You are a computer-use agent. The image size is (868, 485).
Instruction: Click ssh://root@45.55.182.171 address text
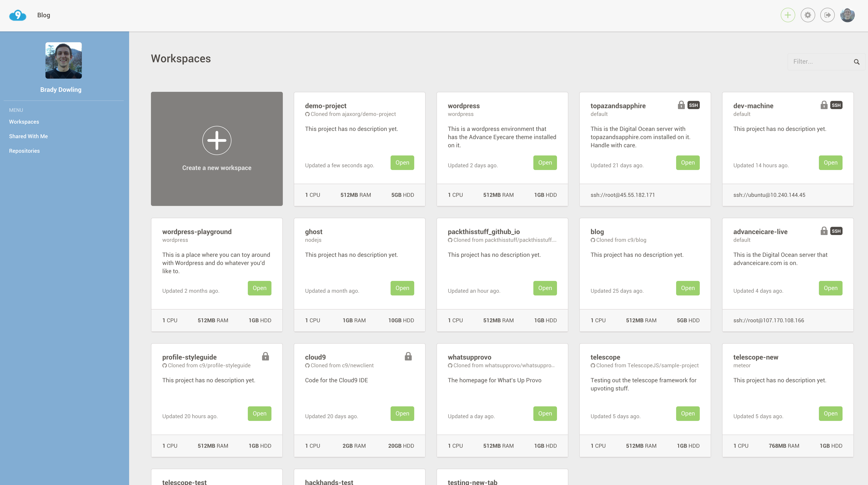point(622,195)
